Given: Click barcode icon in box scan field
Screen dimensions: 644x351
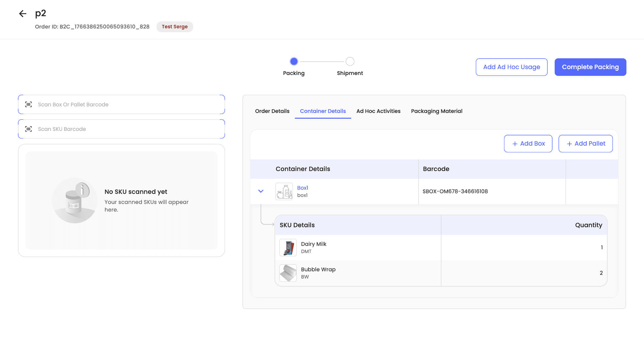Looking at the screenshot, I should coord(29,105).
